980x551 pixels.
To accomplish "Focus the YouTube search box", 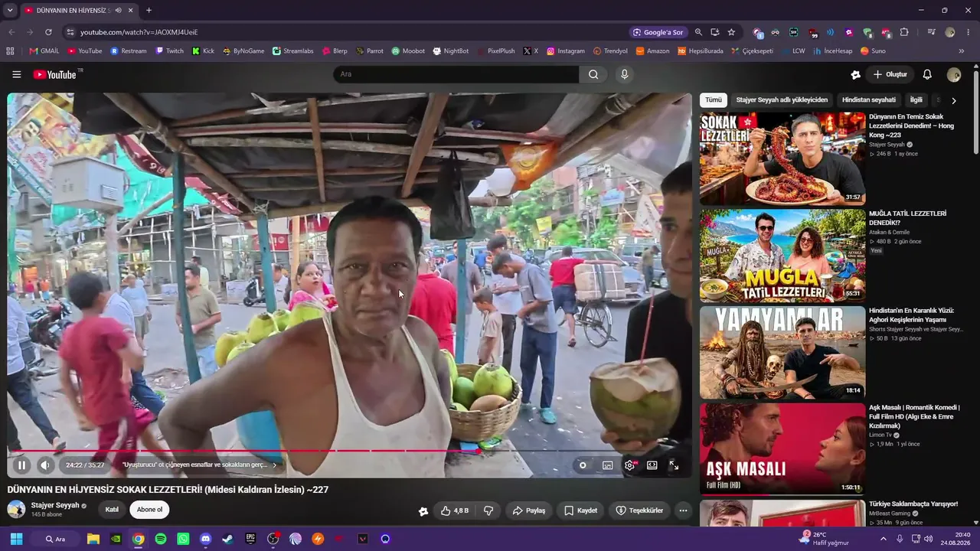I will pyautogui.click(x=456, y=74).
